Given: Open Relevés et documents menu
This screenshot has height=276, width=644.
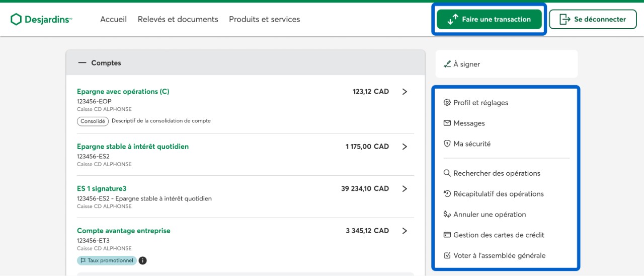Looking at the screenshot, I should (178, 19).
